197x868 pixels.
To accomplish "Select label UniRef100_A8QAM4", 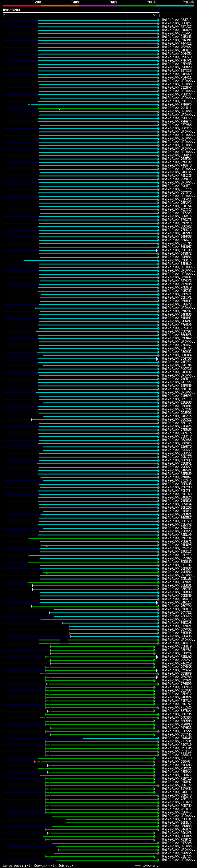I will (x=177, y=406).
